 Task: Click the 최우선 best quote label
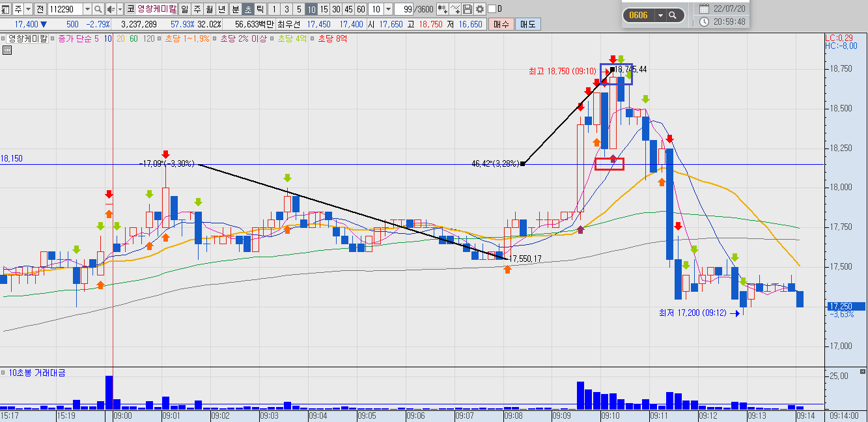point(288,24)
